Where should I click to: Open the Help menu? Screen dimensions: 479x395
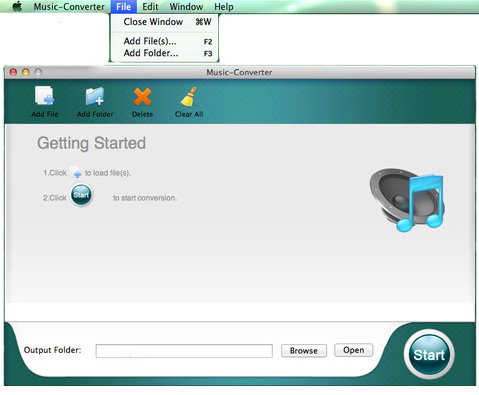coord(224,7)
